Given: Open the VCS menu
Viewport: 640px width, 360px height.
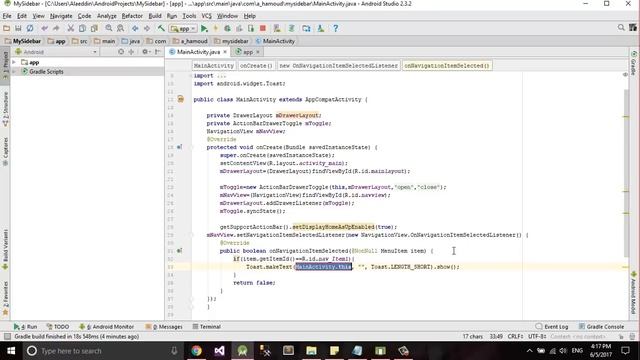Looking at the screenshot, I should pyautogui.click(x=207, y=16).
